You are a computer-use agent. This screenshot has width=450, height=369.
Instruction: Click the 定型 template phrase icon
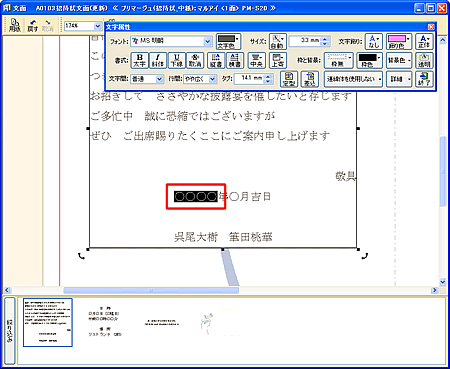pyautogui.click(x=289, y=79)
